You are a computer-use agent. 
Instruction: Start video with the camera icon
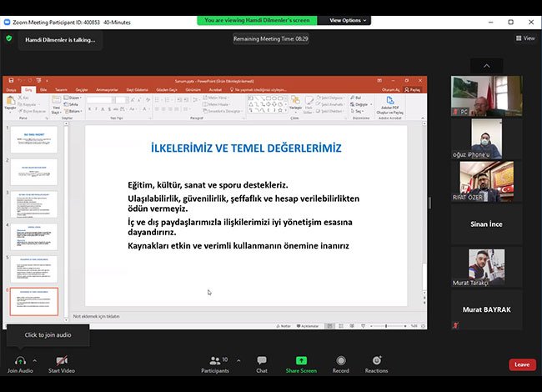[62, 360]
